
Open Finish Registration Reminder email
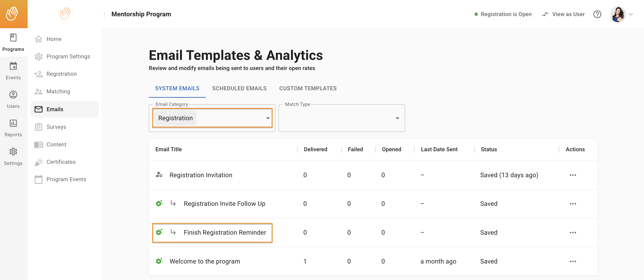[x=224, y=232]
